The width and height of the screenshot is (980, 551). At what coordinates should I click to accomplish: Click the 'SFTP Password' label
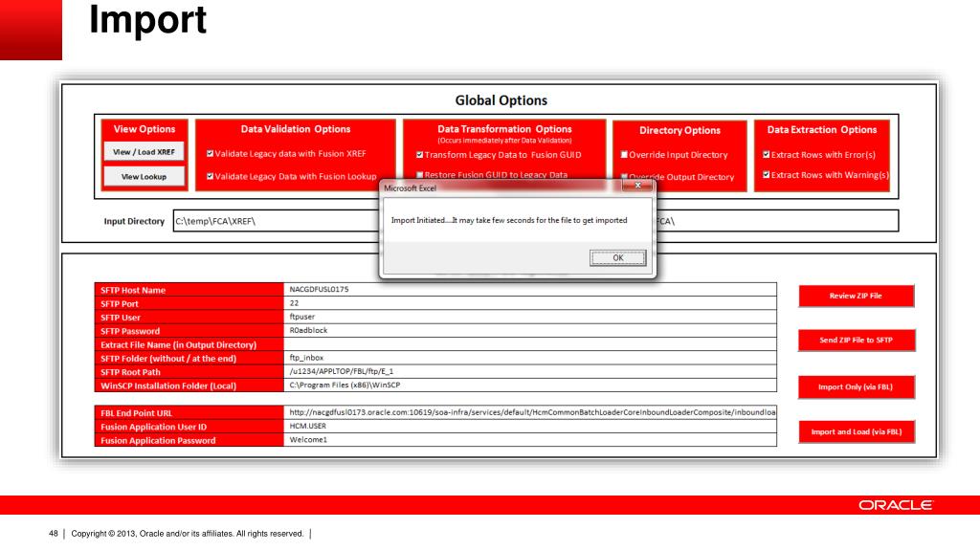click(x=130, y=332)
